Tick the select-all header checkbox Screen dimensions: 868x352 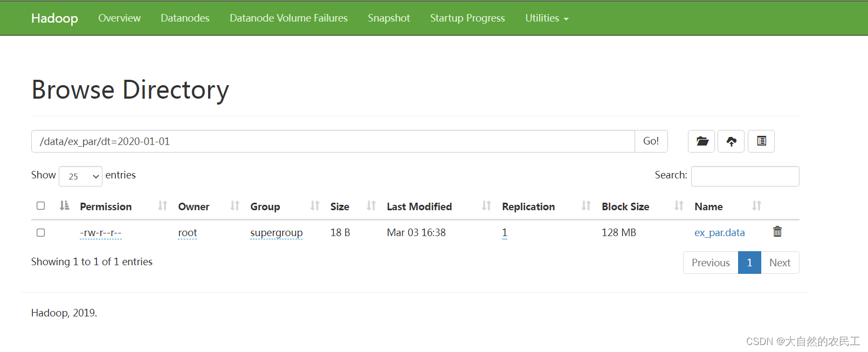[40, 205]
